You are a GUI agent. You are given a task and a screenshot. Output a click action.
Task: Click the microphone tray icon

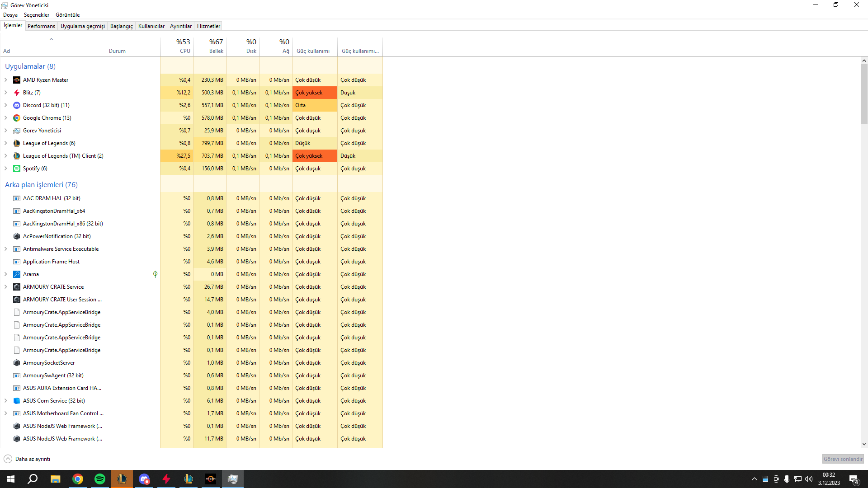click(787, 479)
